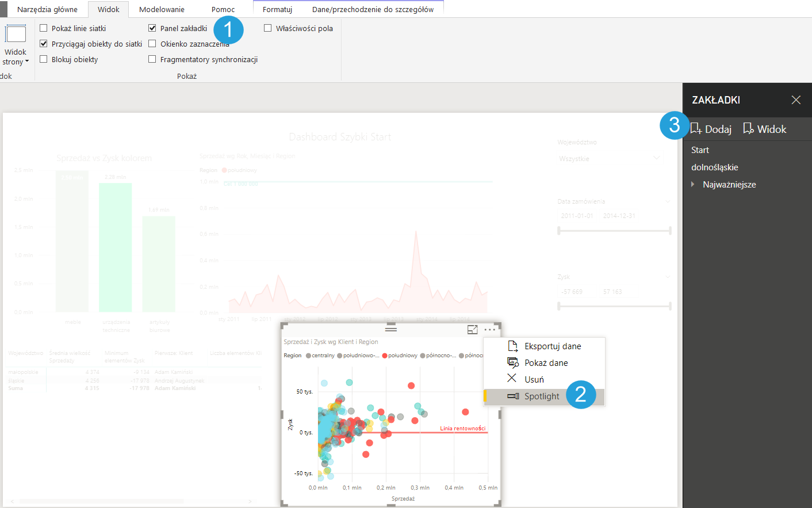The width and height of the screenshot is (812, 508).
Task: Close the Zakładki panel
Action: coord(795,100)
